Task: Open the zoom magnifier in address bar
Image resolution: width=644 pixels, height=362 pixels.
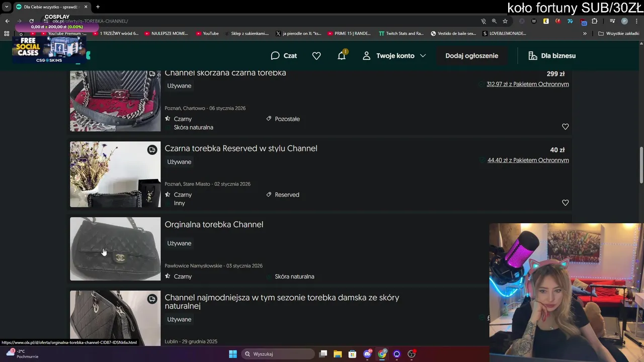Action: (x=494, y=21)
